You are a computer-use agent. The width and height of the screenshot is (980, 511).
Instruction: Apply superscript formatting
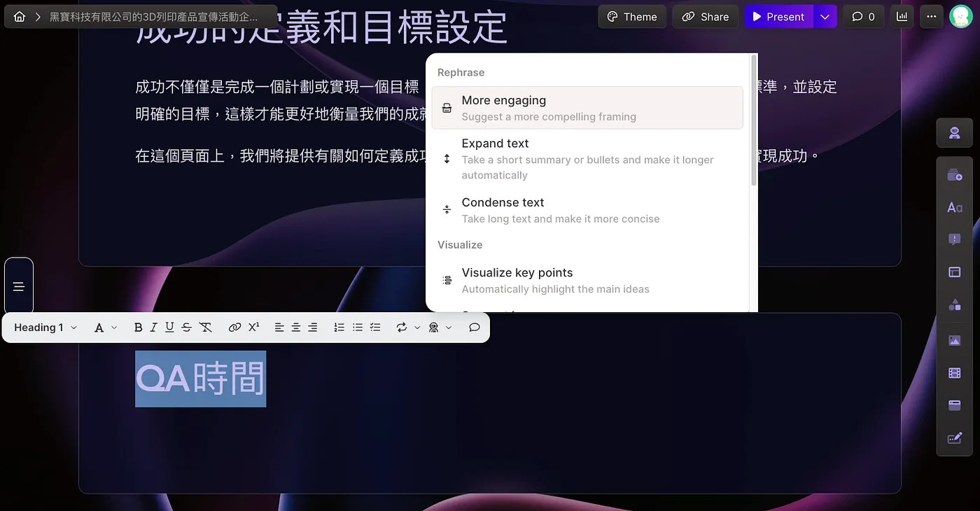(254, 328)
